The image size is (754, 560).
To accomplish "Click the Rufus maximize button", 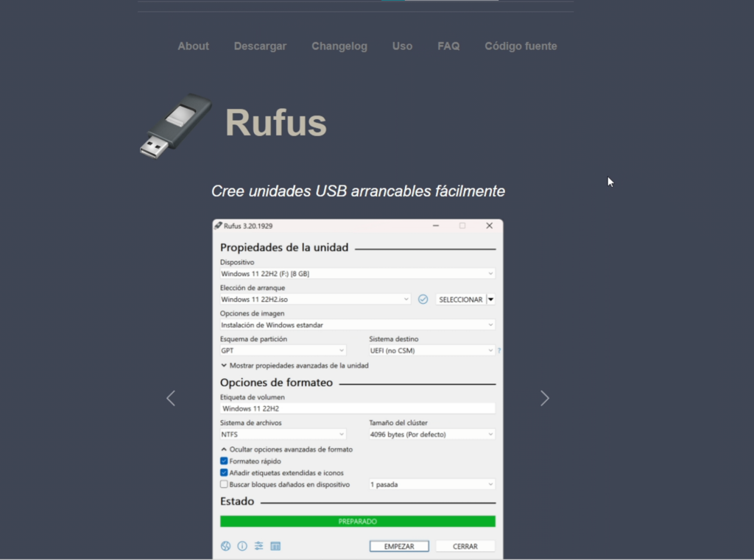I will (x=462, y=225).
